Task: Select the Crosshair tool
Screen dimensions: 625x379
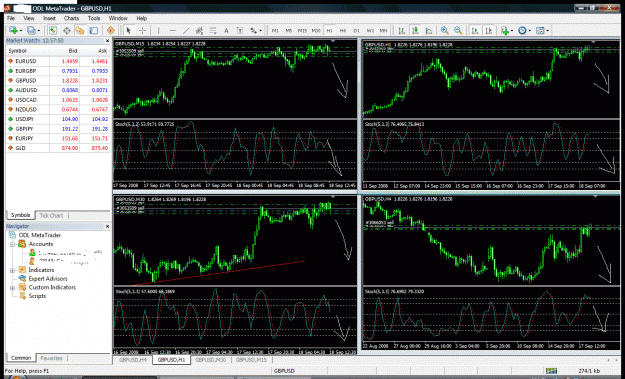Action: (x=142, y=30)
